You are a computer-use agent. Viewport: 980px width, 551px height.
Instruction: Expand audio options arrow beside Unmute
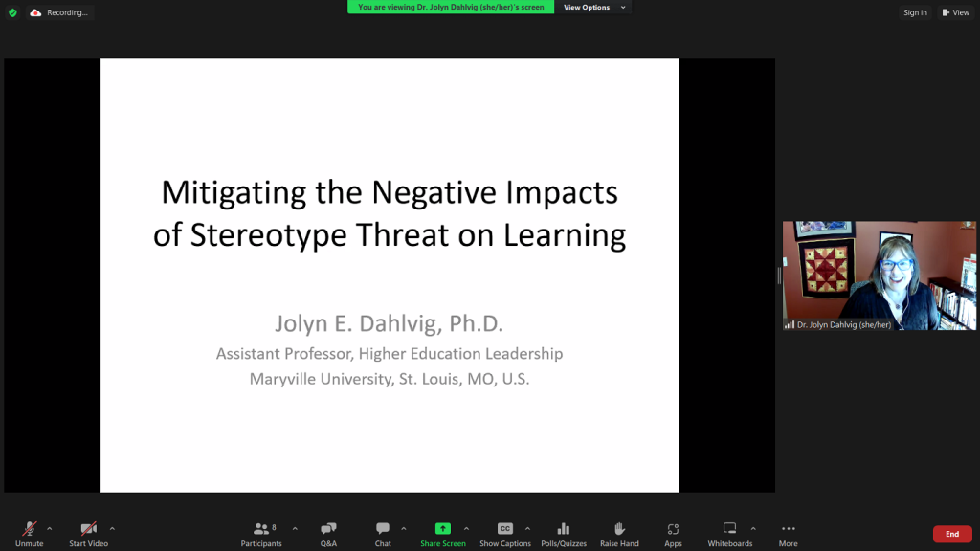pyautogui.click(x=50, y=528)
